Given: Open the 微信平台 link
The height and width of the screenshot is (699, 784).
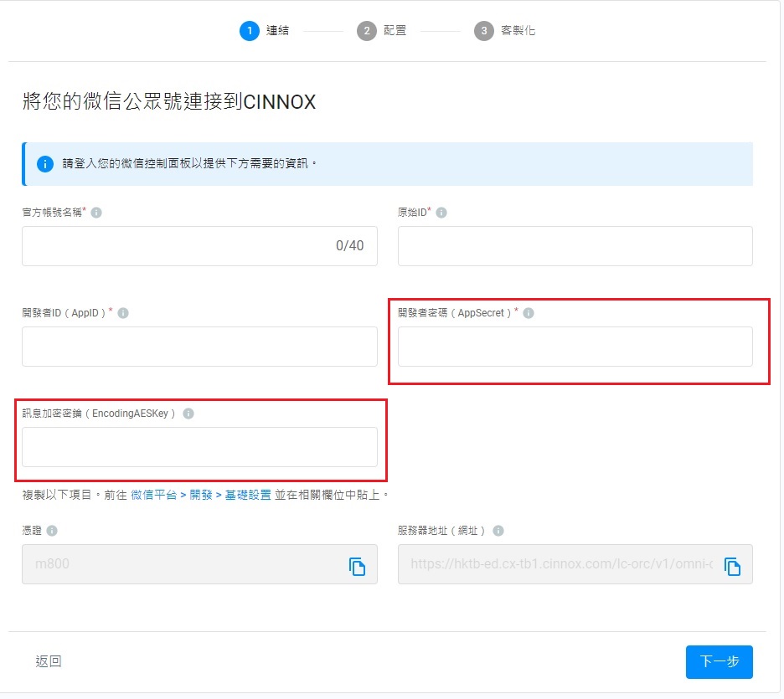Looking at the screenshot, I should 154,495.
